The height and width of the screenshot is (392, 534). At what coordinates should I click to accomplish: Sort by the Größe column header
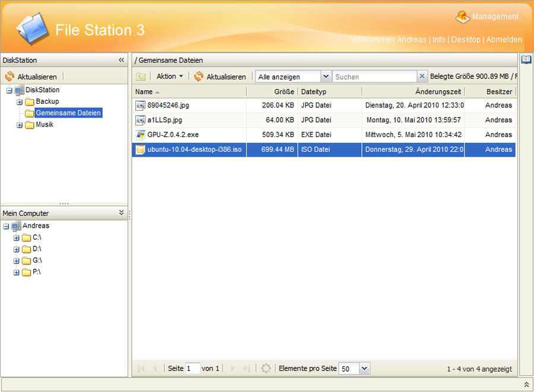tap(272, 92)
